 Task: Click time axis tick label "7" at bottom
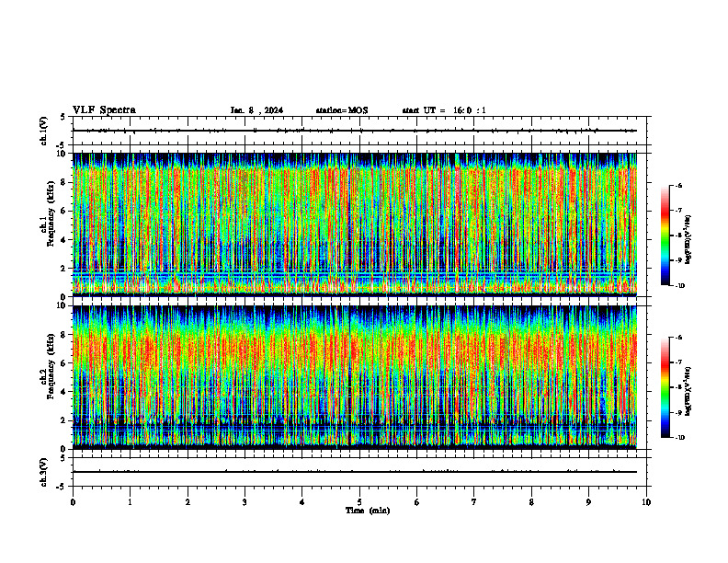tap(474, 502)
